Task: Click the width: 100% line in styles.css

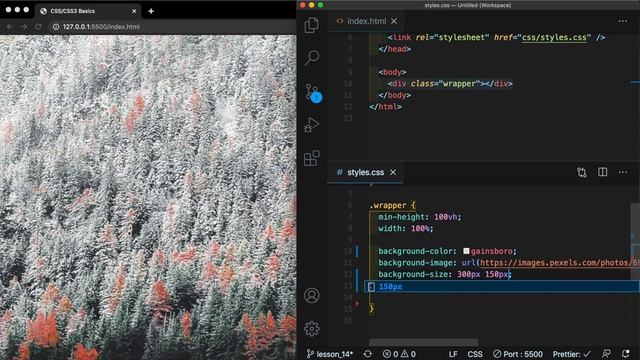Action: [405, 229]
